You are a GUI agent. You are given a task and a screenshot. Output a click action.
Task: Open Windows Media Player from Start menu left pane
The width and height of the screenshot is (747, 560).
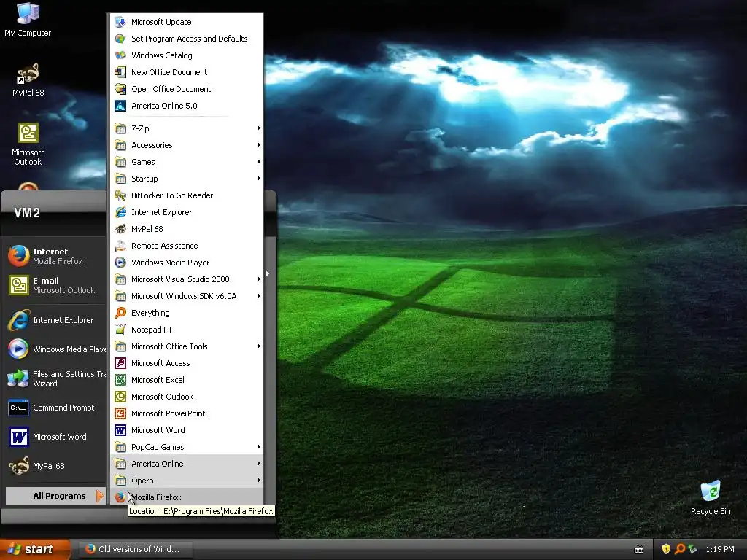(x=55, y=349)
